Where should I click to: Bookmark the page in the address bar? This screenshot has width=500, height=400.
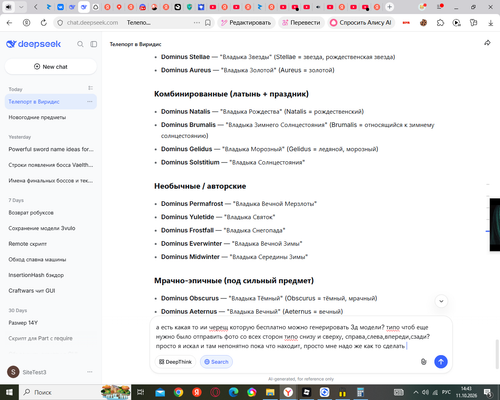208,23
